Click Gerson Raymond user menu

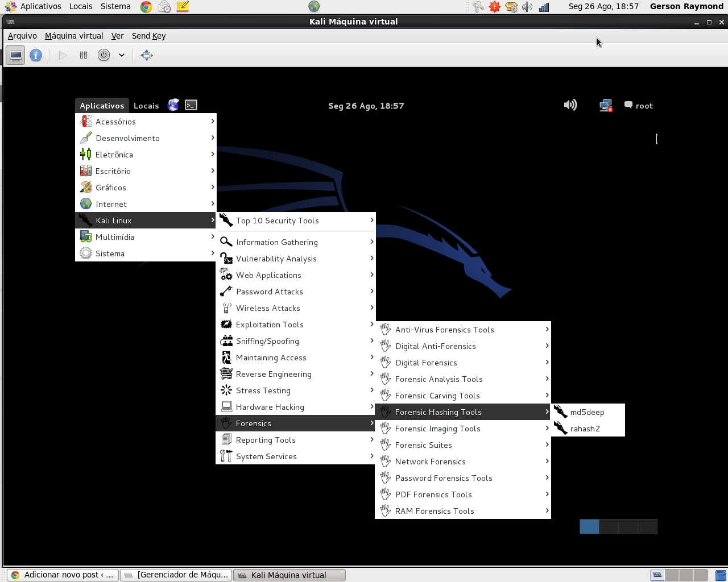(x=686, y=6)
